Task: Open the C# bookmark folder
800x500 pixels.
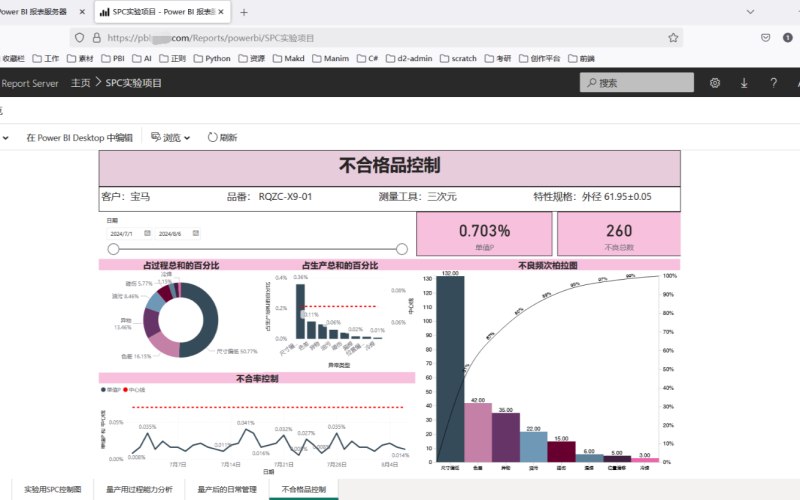Action: point(367,59)
